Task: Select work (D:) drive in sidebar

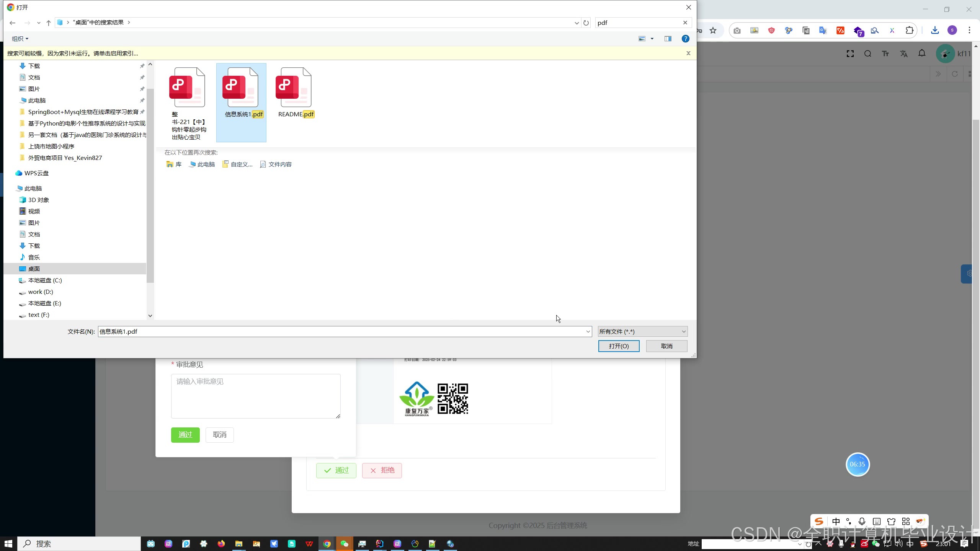Action: click(x=41, y=292)
